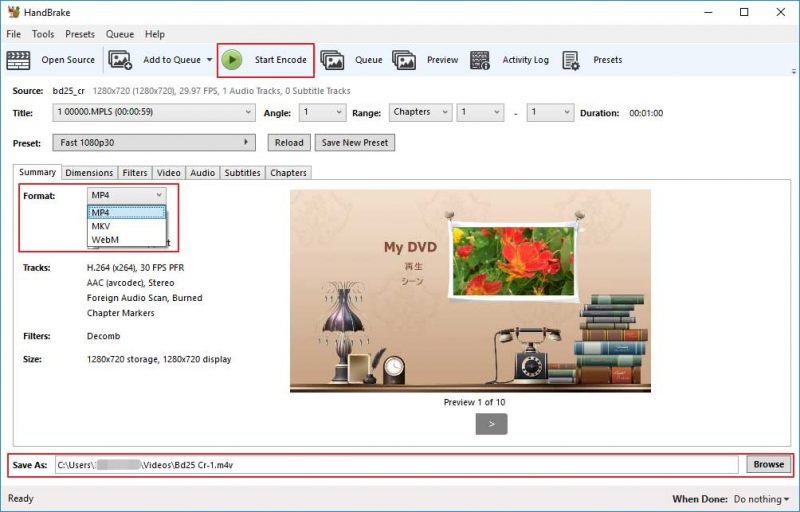Click the Chapter Markers text
800x512 pixels.
point(120,313)
